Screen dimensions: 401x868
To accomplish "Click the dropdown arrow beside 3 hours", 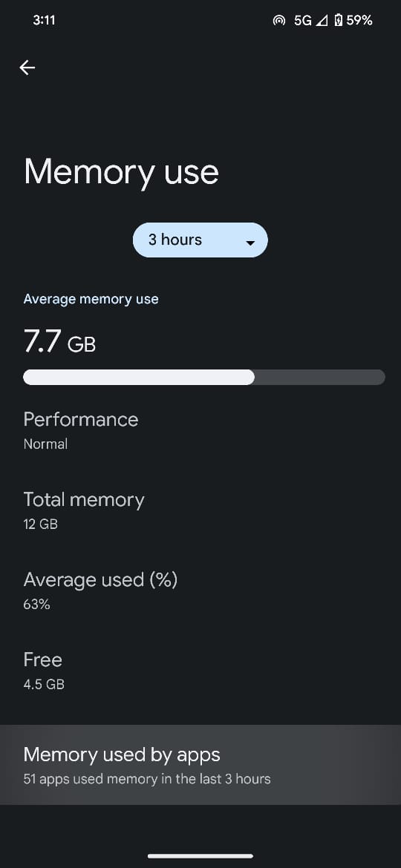I will pos(250,243).
